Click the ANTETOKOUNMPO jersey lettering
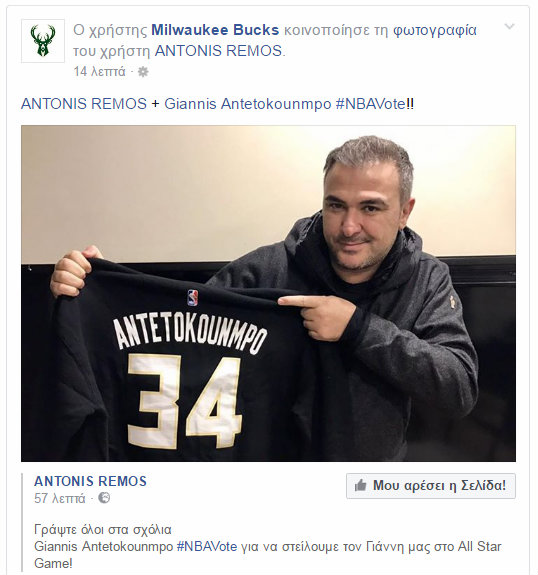 tap(190, 333)
